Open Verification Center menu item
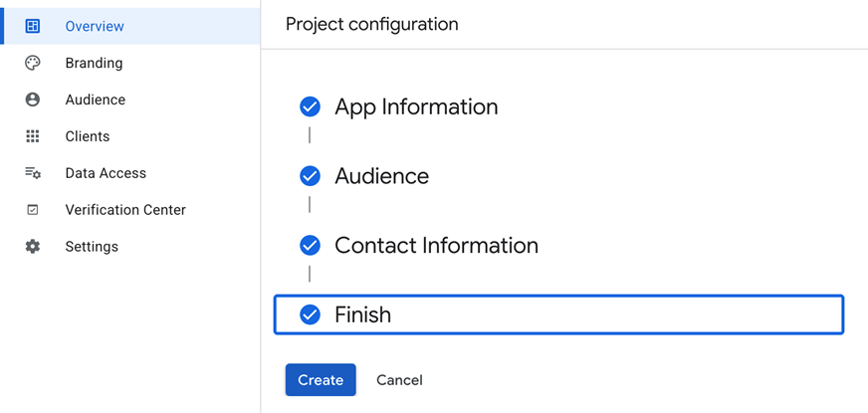Viewport: 868px width, 413px height. pyautogui.click(x=125, y=210)
